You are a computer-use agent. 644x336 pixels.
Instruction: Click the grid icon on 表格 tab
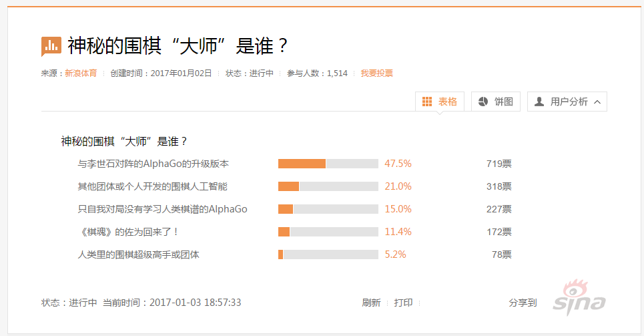coord(427,102)
